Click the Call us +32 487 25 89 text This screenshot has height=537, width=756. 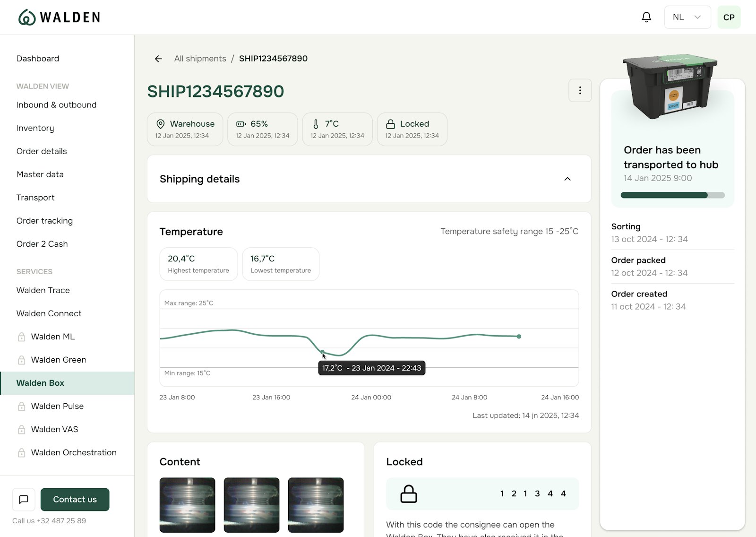point(49,521)
